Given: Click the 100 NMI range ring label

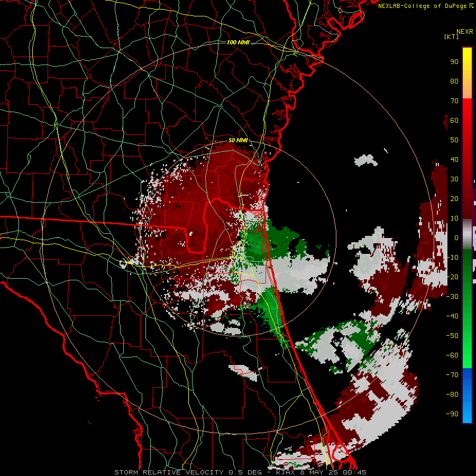Looking at the screenshot, I should 238,42.
